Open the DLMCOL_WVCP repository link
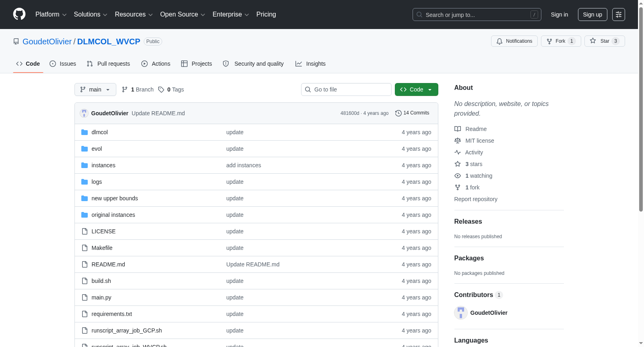The height and width of the screenshot is (347, 644). [109, 42]
